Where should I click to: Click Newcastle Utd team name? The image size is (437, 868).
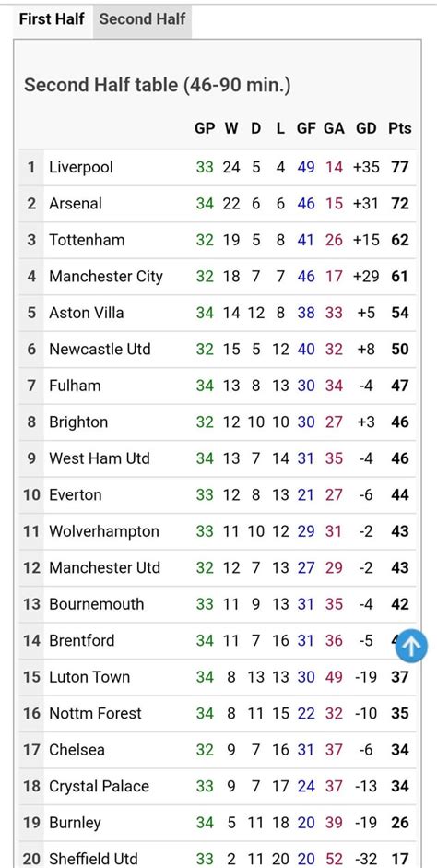coord(100,349)
